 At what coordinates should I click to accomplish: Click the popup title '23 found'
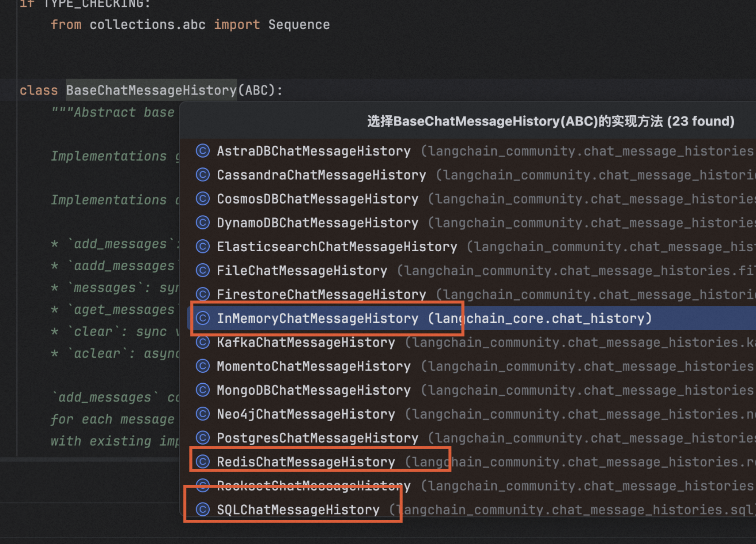click(701, 121)
